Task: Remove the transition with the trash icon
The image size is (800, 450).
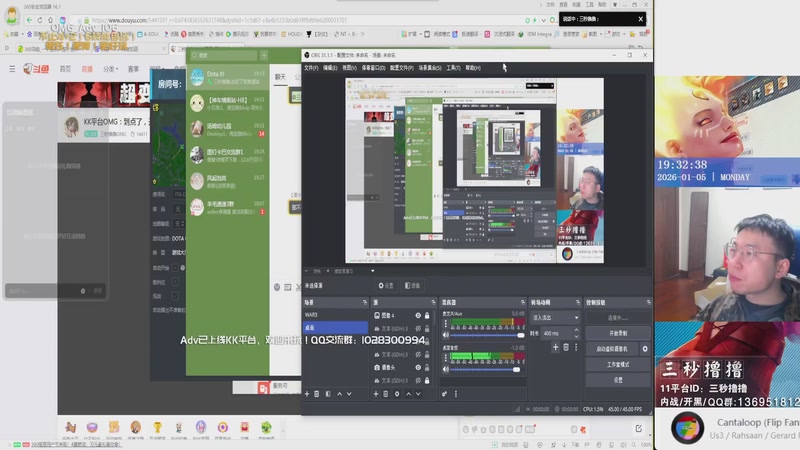Action: (x=566, y=347)
